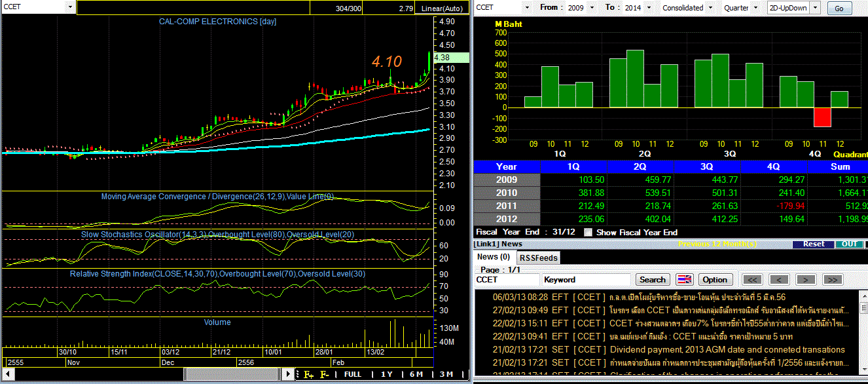
Task: Click the 304/300 value in top bar
Action: 348,9
